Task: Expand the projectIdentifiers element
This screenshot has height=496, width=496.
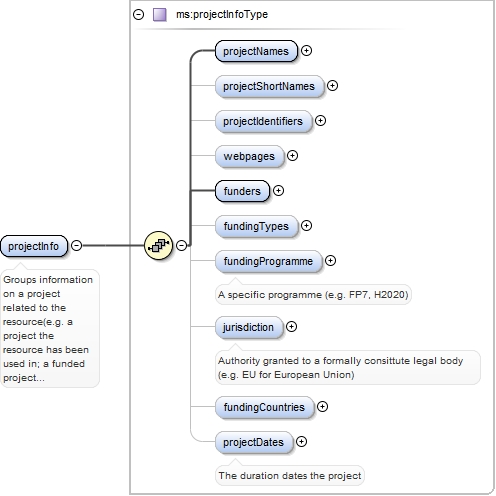Action: point(320,121)
